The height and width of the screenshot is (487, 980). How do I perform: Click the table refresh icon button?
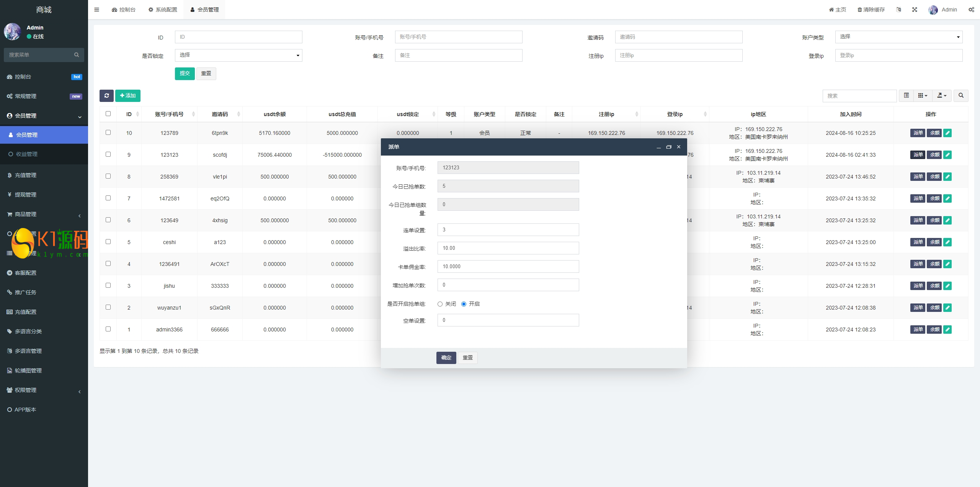tap(106, 96)
